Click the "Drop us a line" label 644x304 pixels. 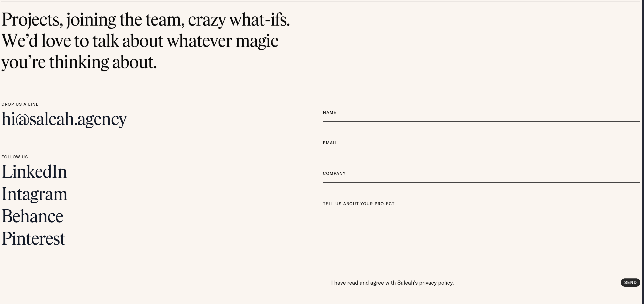click(20, 104)
